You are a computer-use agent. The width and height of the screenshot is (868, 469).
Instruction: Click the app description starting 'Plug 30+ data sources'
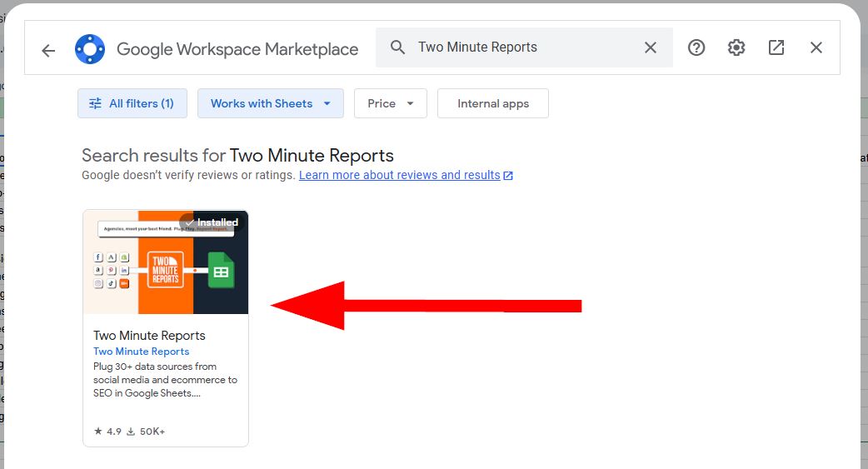click(165, 380)
